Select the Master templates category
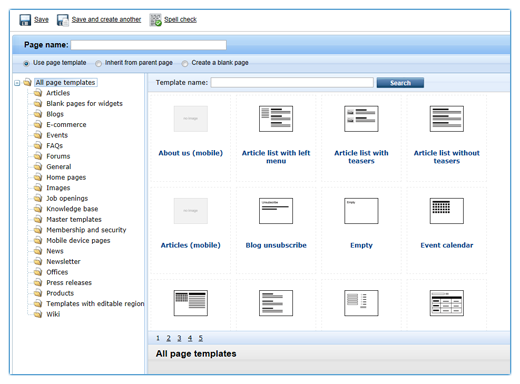The width and height of the screenshot is (520, 384). point(74,219)
